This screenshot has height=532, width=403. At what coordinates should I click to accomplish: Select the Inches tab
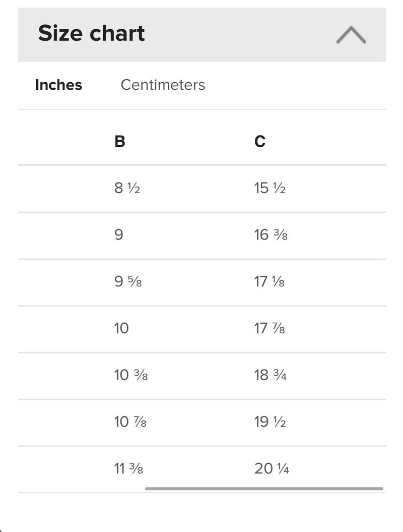[58, 85]
